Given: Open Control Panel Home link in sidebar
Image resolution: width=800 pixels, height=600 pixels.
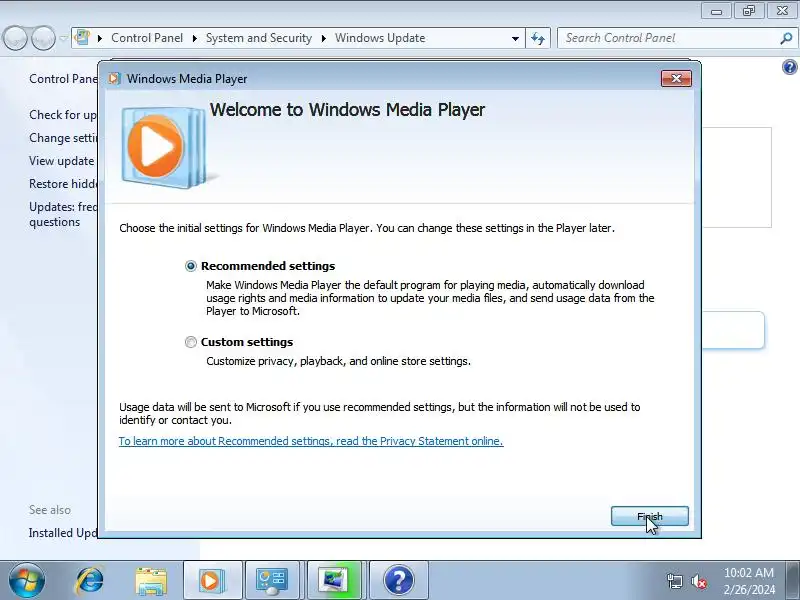Looking at the screenshot, I should [x=63, y=79].
